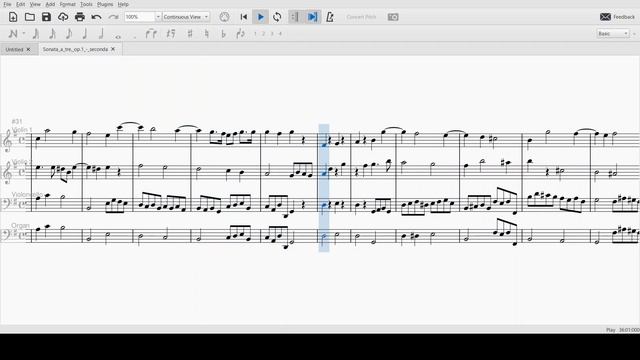Screen dimensions: 640x360
Task: Click measure number #31
Action: coord(17,122)
